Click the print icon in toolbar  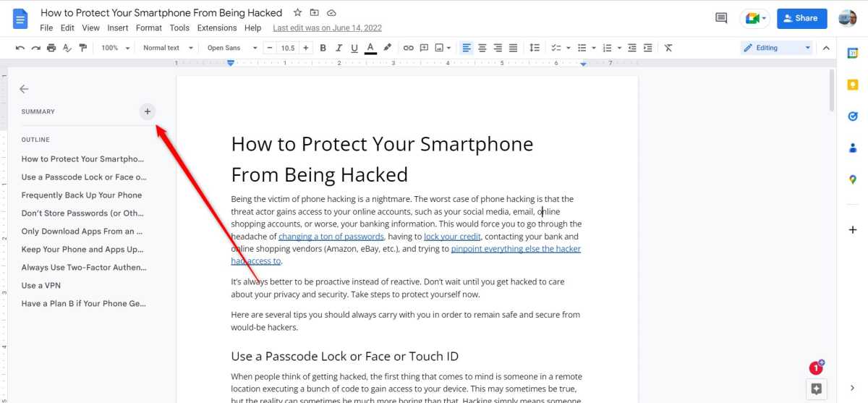point(51,48)
